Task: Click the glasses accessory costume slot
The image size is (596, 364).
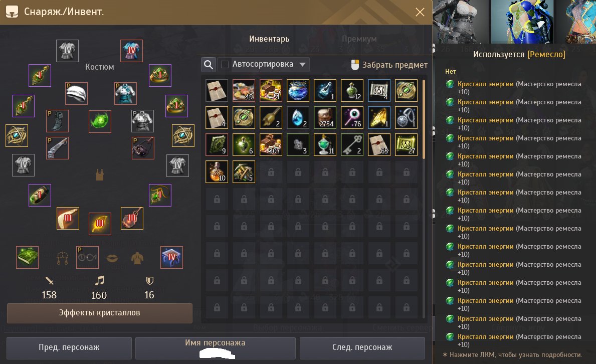Action: tap(87, 257)
